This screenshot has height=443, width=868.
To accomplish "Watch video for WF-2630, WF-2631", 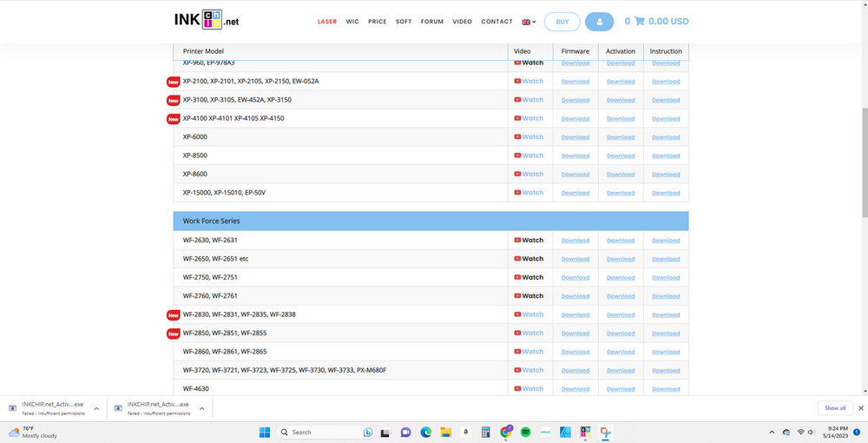I will tap(529, 240).
